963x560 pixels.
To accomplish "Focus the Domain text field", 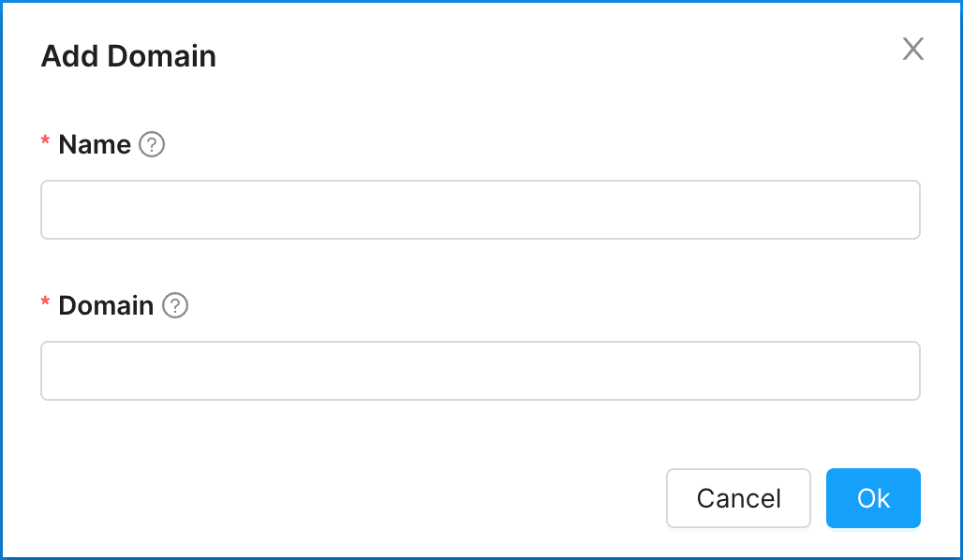I will coord(480,371).
